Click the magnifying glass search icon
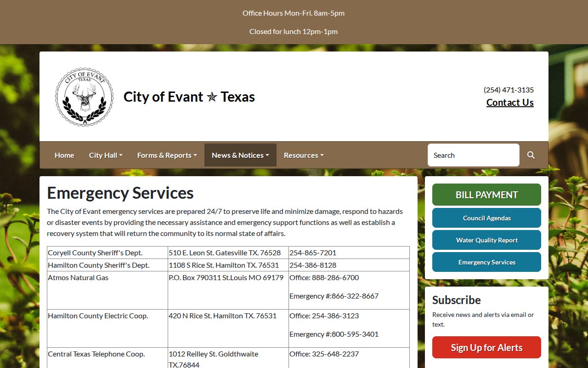Image resolution: width=588 pixels, height=368 pixels. coord(531,155)
